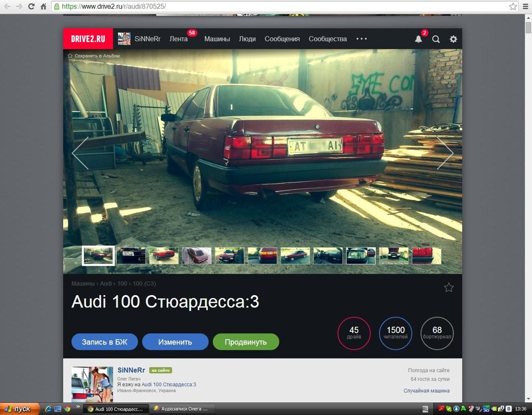532x415 pixels.
Task: Open the SiNNeRr user avatar photo
Action: pyautogui.click(x=93, y=384)
